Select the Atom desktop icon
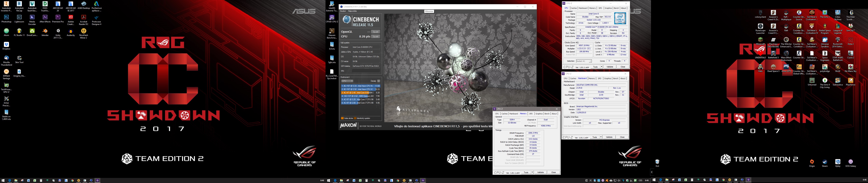 tap(6, 32)
